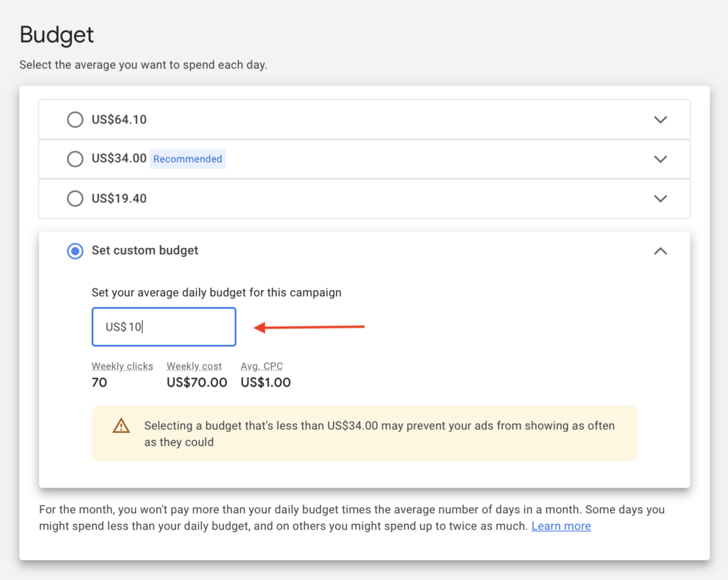This screenshot has height=580, width=728.
Task: Click the US$70.00 weekly cost value
Action: (197, 382)
